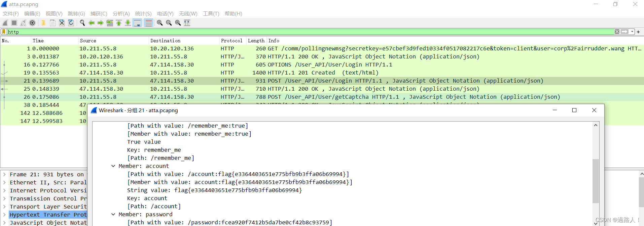Sort packets by the Source column
Image resolution: width=644 pixels, height=226 pixels.
tap(113, 41)
